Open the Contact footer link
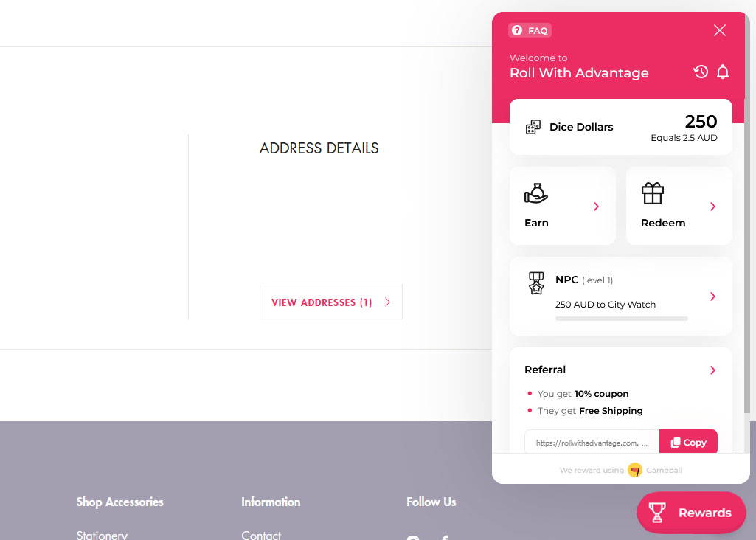 coord(261,535)
